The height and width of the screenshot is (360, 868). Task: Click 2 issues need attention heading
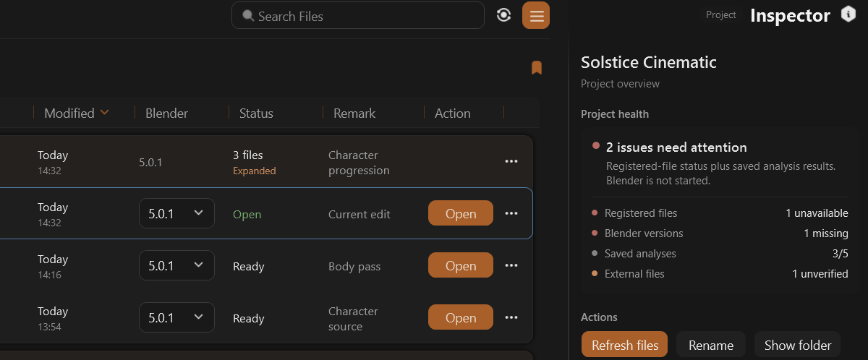tap(676, 147)
